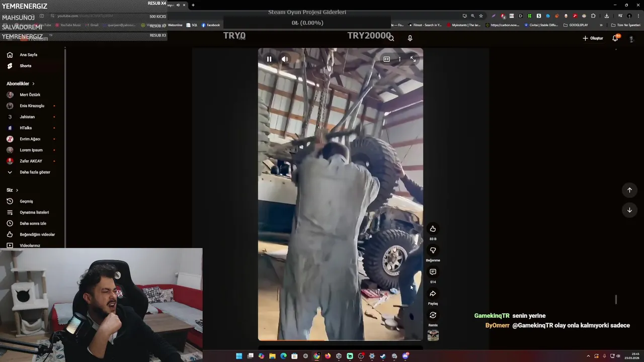644x362 pixels.
Task: Open the sound thumbnail below Remix
Action: click(x=433, y=335)
